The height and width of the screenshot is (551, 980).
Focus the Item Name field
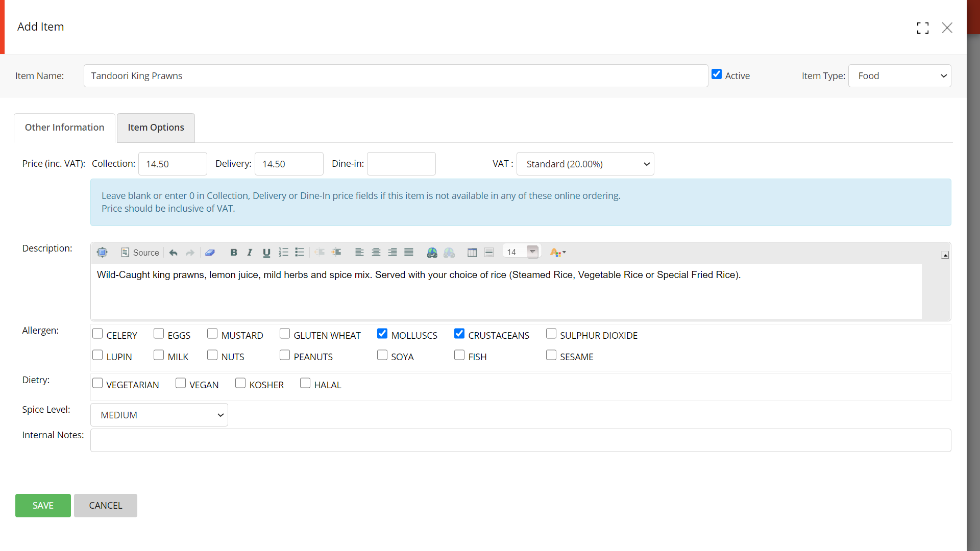tap(396, 76)
